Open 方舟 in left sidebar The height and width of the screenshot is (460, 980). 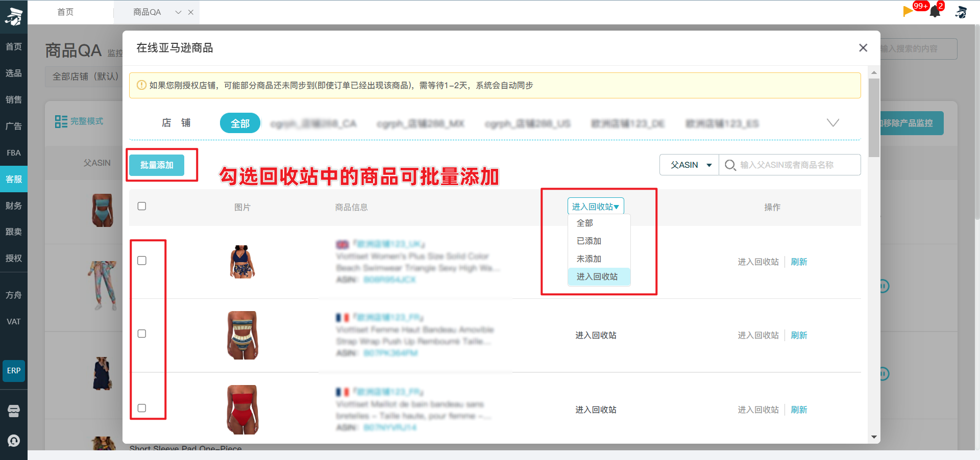point(14,295)
